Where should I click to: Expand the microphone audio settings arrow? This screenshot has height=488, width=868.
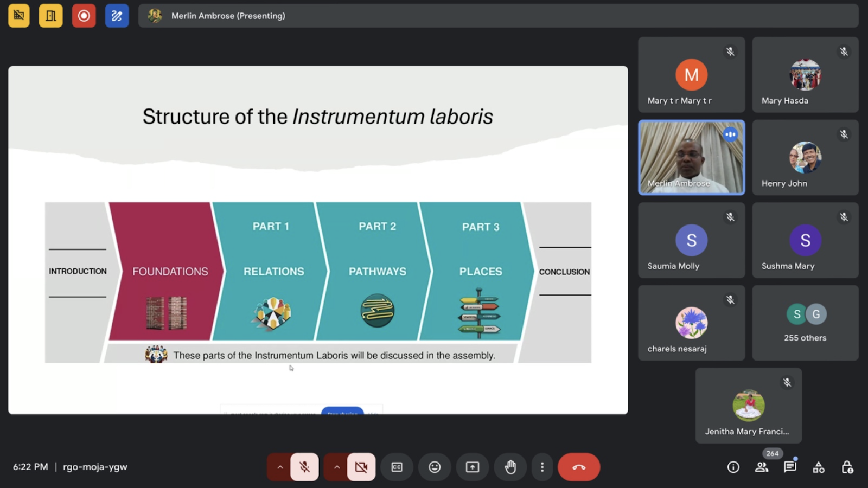[x=280, y=467]
